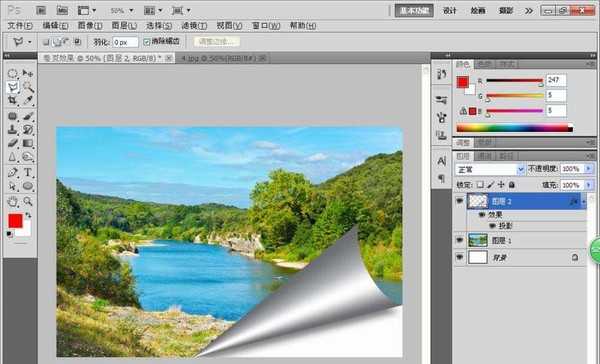This screenshot has height=364, width=600.
Task: Select the Polygonal Lasso tool
Action: 13,87
